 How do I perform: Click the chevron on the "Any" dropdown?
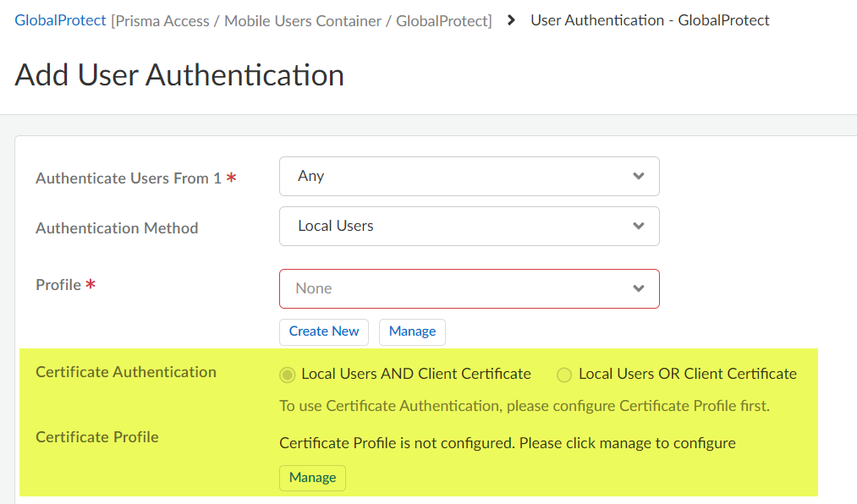639,176
